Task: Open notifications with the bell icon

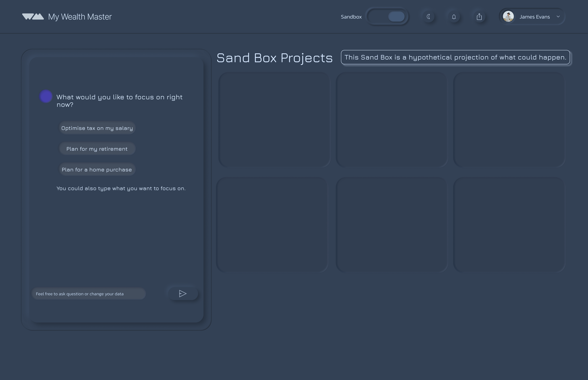Action: (454, 16)
